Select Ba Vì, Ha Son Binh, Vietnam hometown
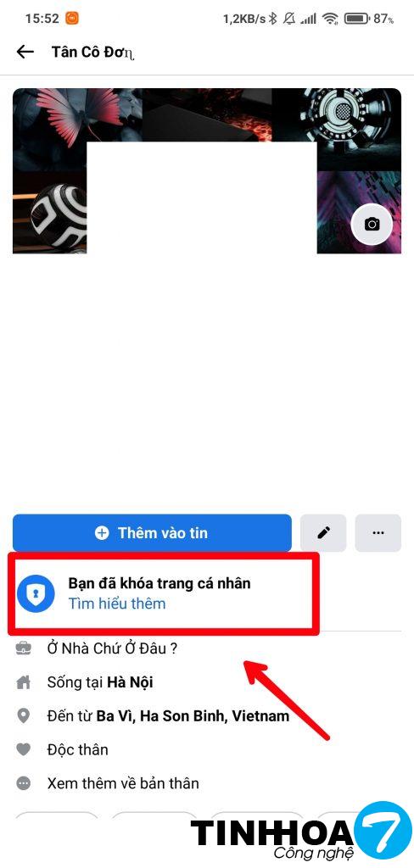 click(x=193, y=716)
